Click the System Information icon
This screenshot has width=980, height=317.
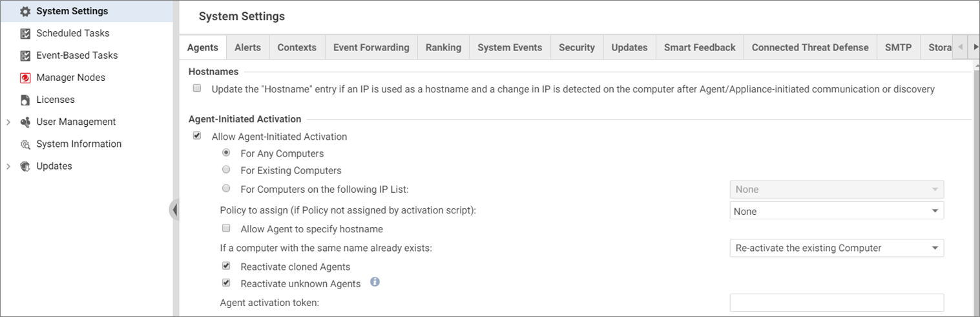(x=25, y=144)
